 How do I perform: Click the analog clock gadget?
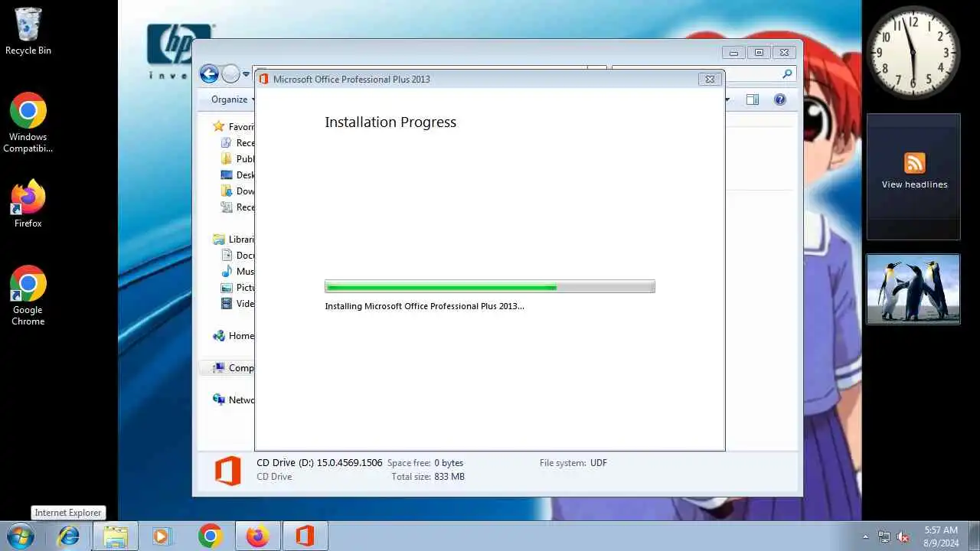pyautogui.click(x=913, y=52)
